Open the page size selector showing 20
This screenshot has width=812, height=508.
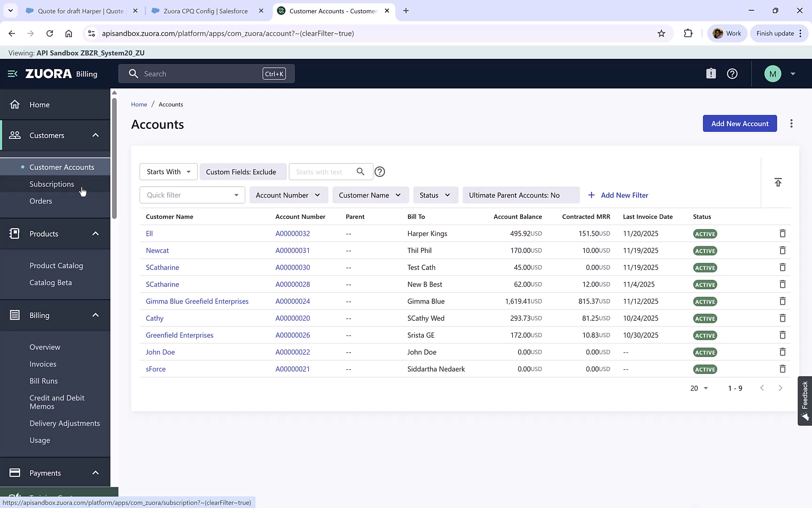[x=698, y=388]
